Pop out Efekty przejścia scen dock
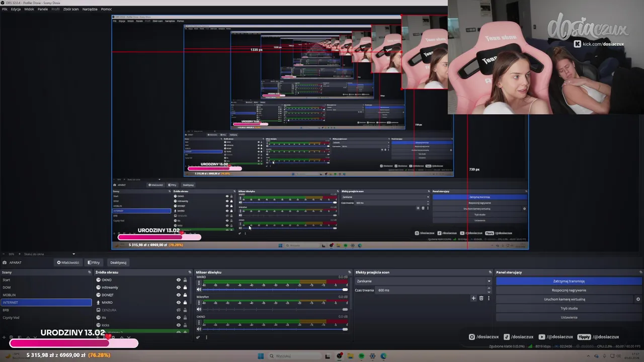Screen dimensions: 644x362 (489, 272)
